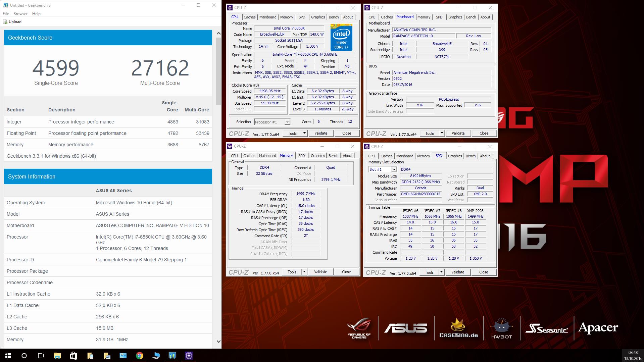Open Cortana search circle on taskbar

click(24, 356)
